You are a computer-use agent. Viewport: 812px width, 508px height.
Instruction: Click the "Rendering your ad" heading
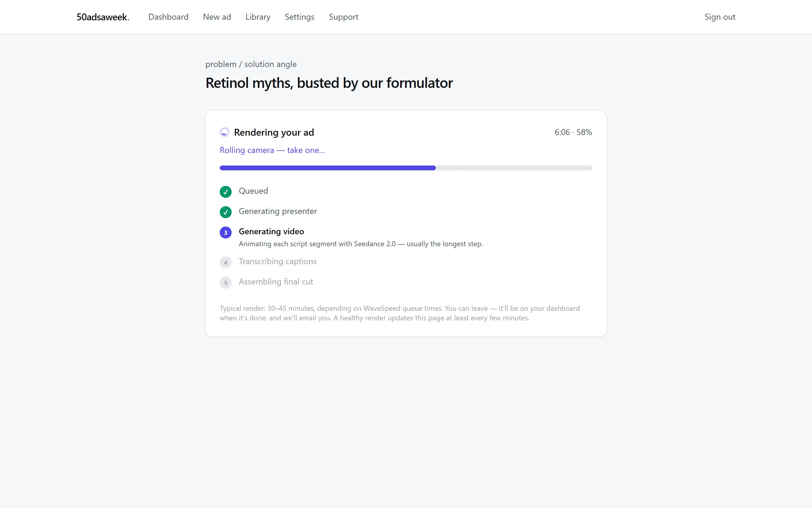coord(274,132)
